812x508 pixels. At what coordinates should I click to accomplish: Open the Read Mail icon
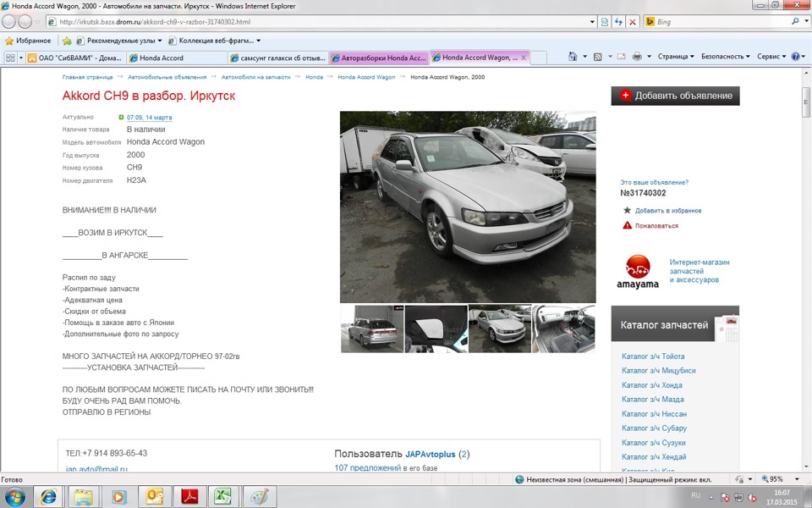pos(622,57)
